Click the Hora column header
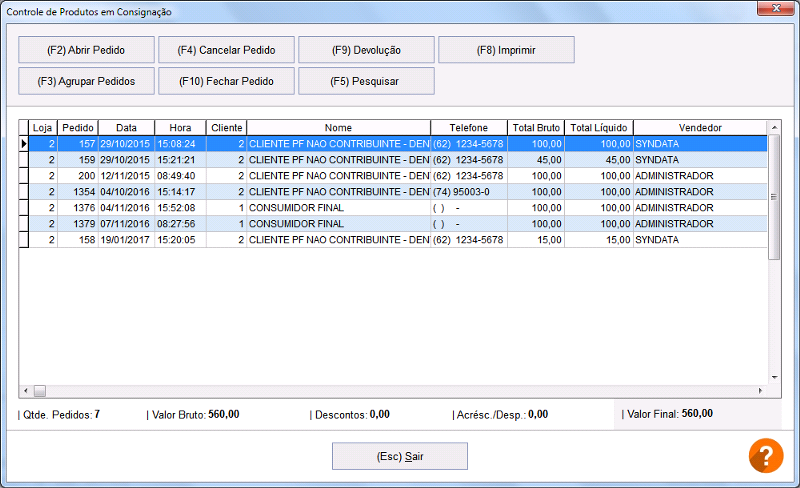The width and height of the screenshot is (800, 488). [x=181, y=128]
